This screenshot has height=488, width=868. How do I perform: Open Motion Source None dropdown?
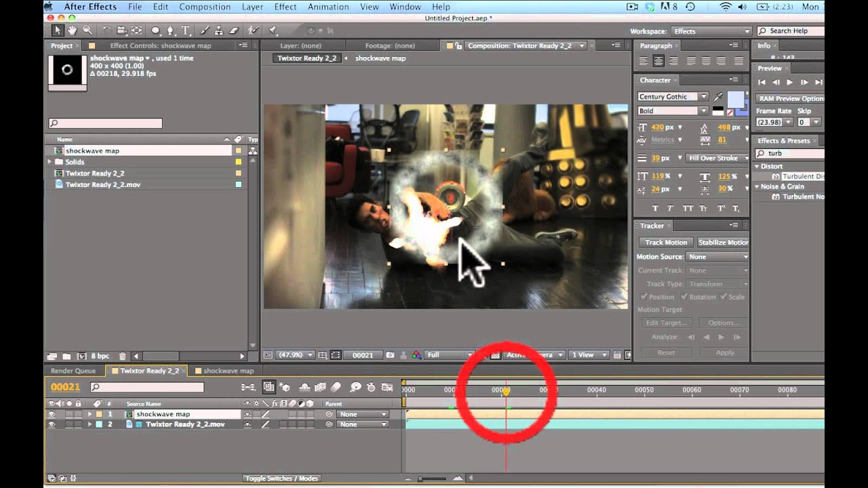(x=717, y=257)
